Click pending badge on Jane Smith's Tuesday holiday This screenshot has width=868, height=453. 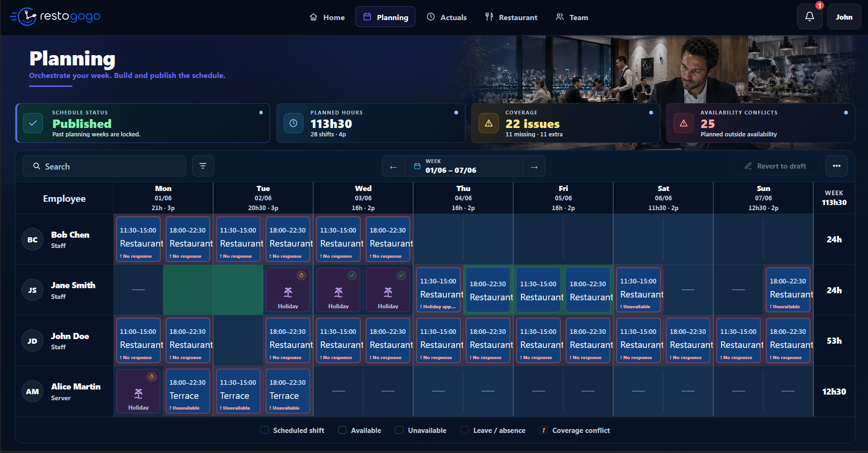click(301, 276)
